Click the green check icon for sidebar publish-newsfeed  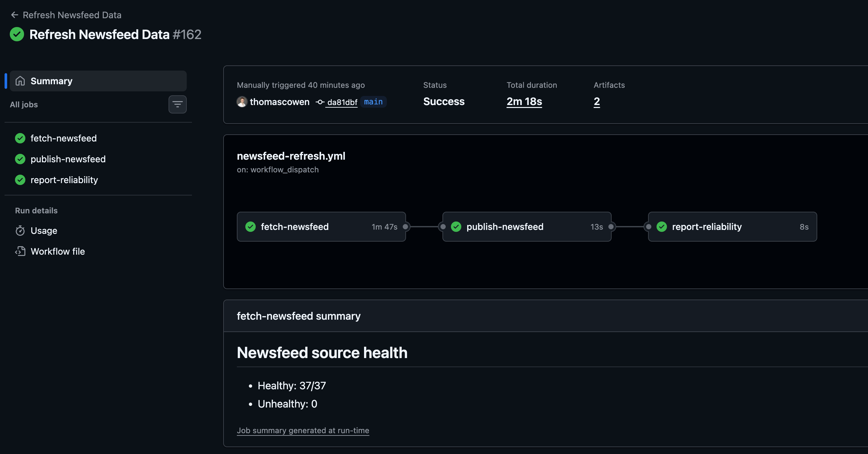(20, 159)
